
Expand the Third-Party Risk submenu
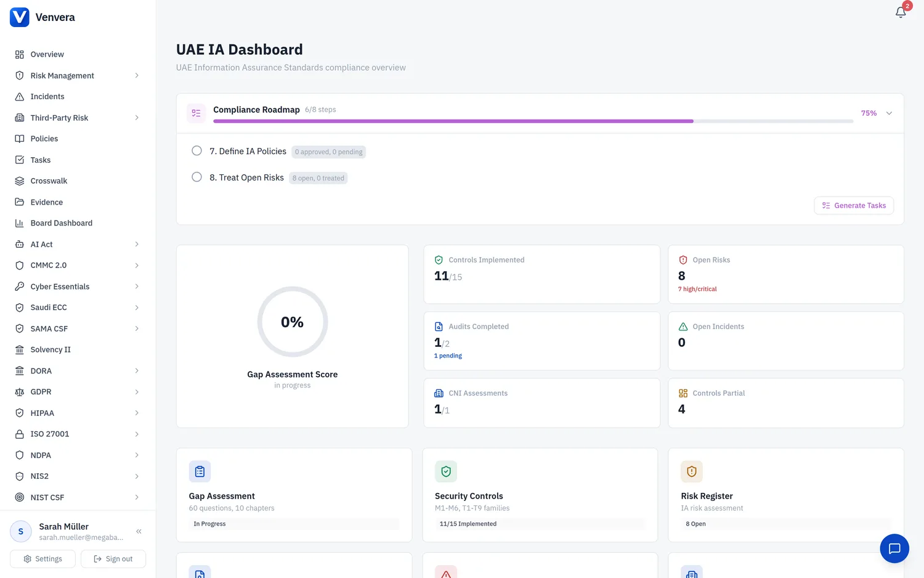click(137, 118)
